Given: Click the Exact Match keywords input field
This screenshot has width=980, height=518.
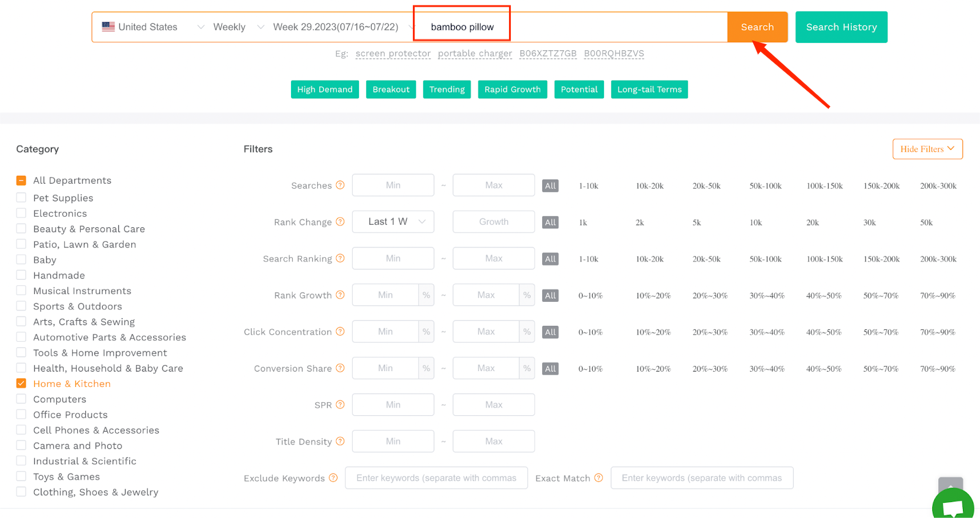Looking at the screenshot, I should 702,478.
